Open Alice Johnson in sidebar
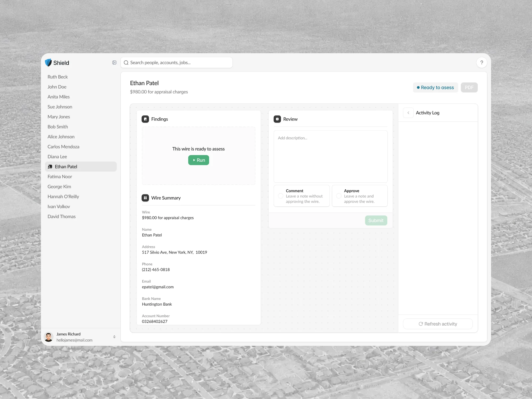532x399 pixels. pyautogui.click(x=61, y=137)
